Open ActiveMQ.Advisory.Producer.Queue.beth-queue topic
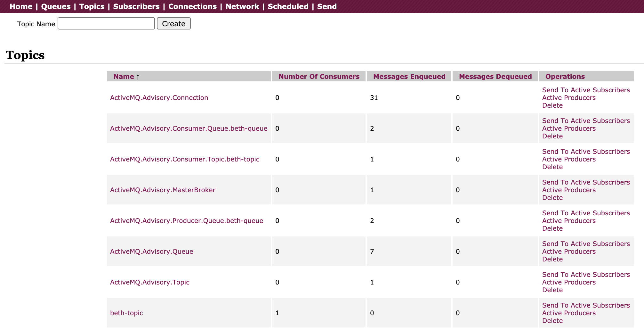The width and height of the screenshot is (644, 330). pos(187,221)
